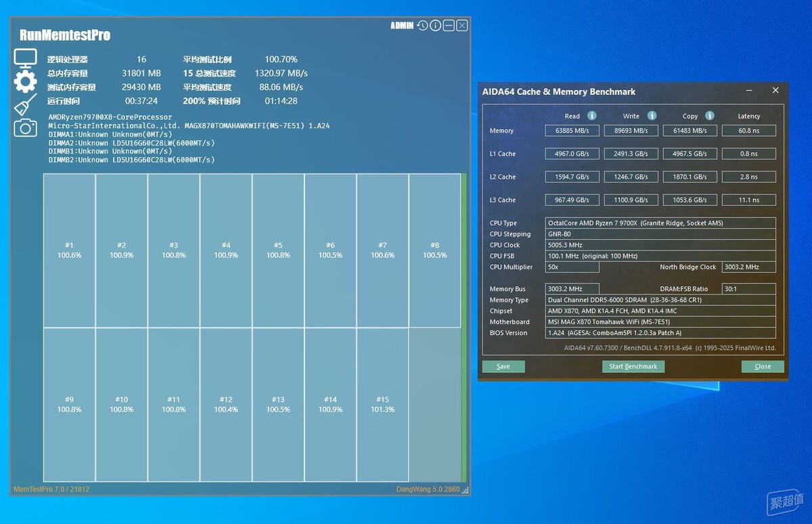Screen dimensions: 812x524
Task: Select memtest tile #11
Action: pos(173,405)
